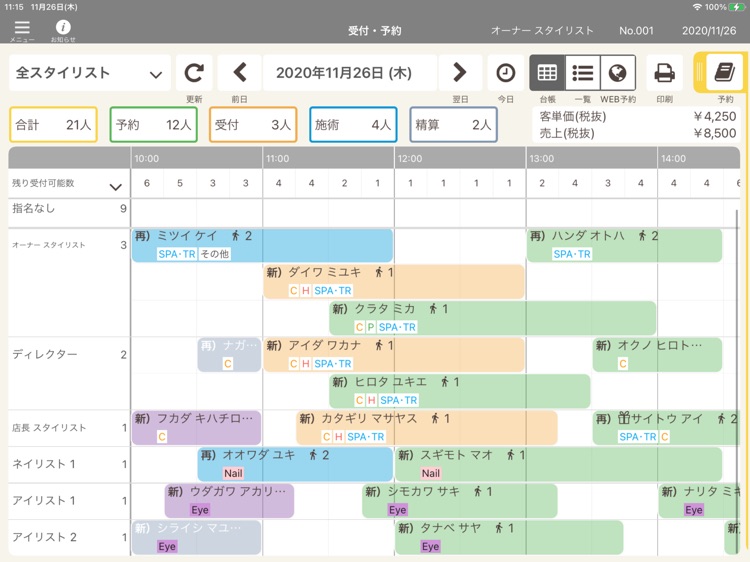Open ミツイ ケイ appointment block
The height and width of the screenshot is (562, 750).
[262, 245]
